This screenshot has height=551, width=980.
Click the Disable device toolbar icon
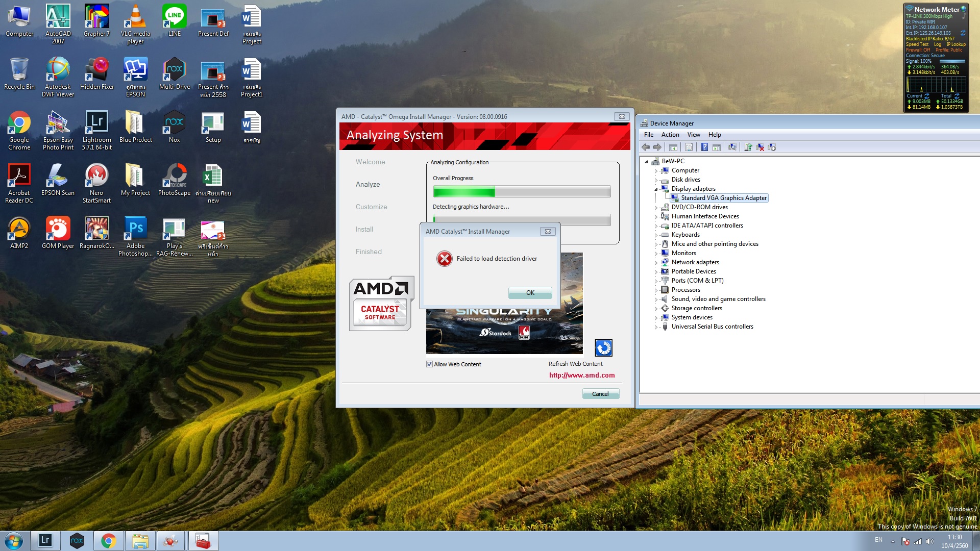tap(772, 147)
